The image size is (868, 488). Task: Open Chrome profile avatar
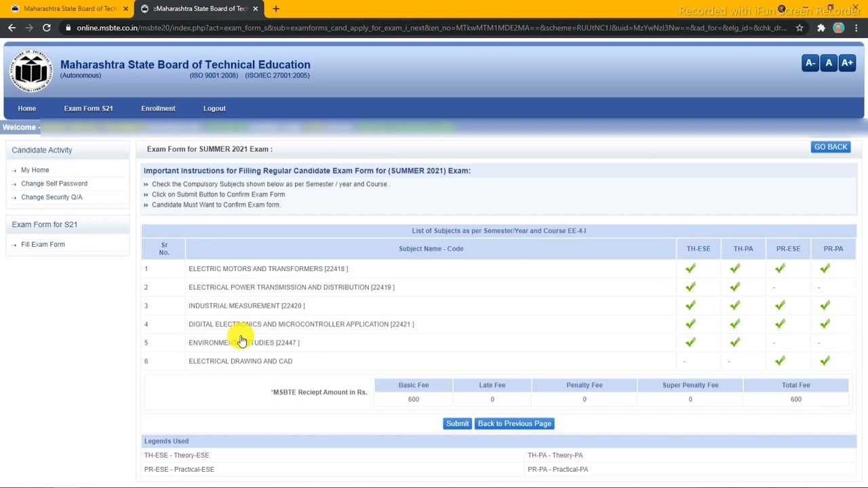click(x=839, y=28)
